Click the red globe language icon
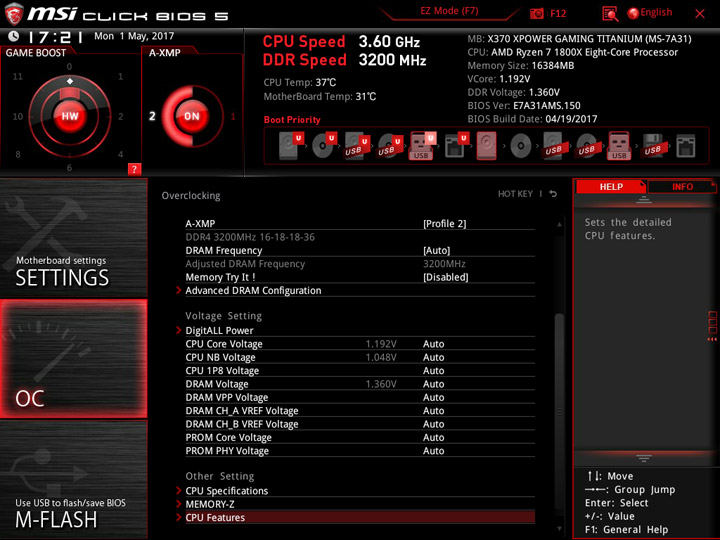This screenshot has width=720, height=540. click(633, 13)
